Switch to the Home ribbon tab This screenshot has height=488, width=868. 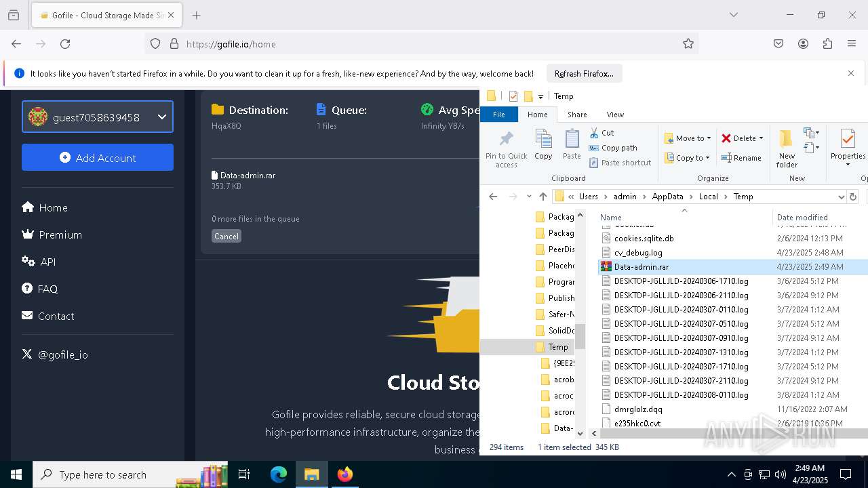pos(538,115)
